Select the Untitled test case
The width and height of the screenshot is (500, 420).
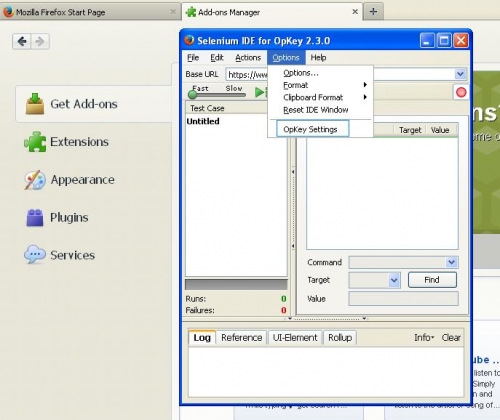click(203, 121)
